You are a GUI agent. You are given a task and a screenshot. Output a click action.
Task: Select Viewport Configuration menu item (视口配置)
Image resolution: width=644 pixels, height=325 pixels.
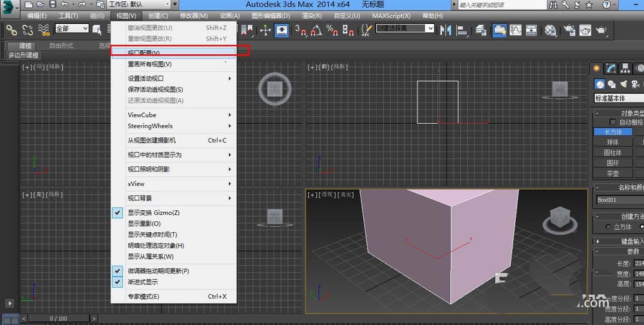point(174,53)
